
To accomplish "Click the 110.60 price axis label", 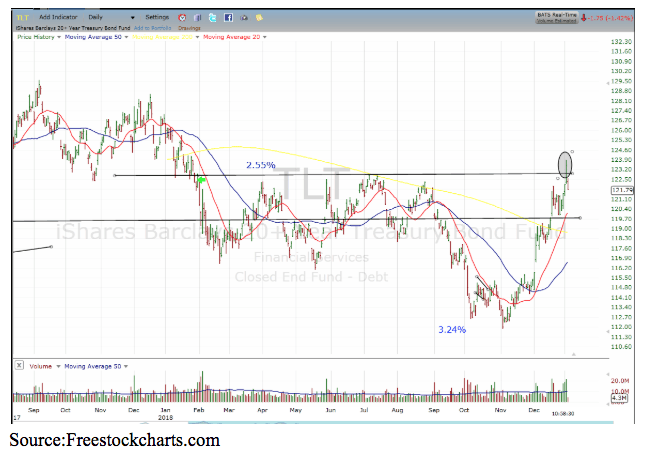I will (621, 347).
